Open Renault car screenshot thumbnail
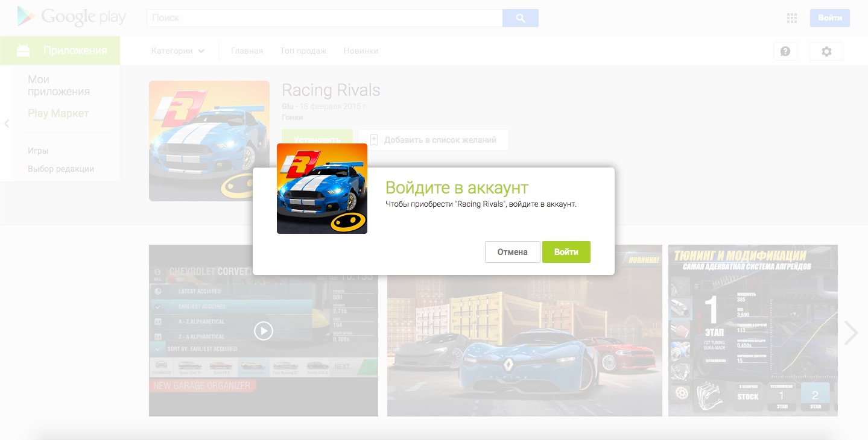 point(525,330)
